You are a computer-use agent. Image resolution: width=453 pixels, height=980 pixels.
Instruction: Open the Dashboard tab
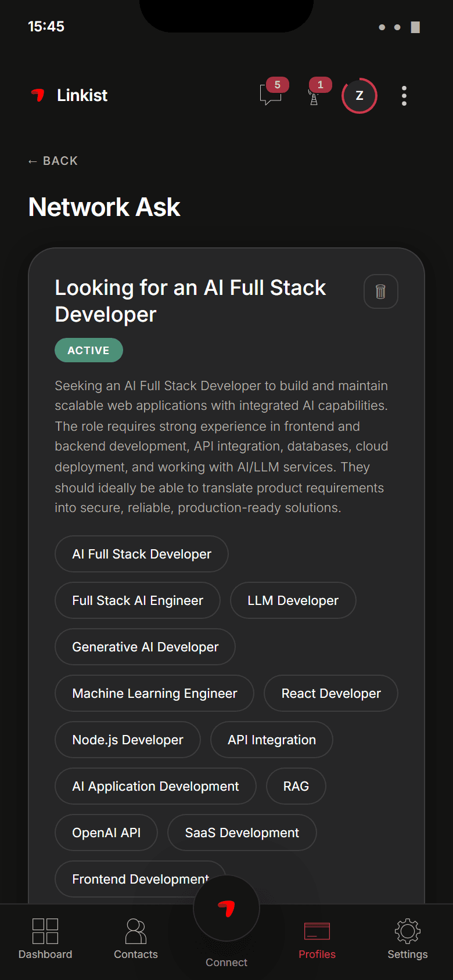pos(45,939)
